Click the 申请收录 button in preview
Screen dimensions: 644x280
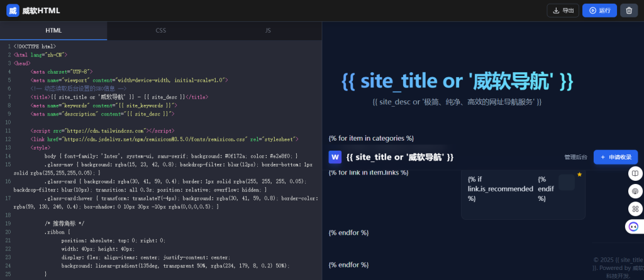[x=615, y=157]
